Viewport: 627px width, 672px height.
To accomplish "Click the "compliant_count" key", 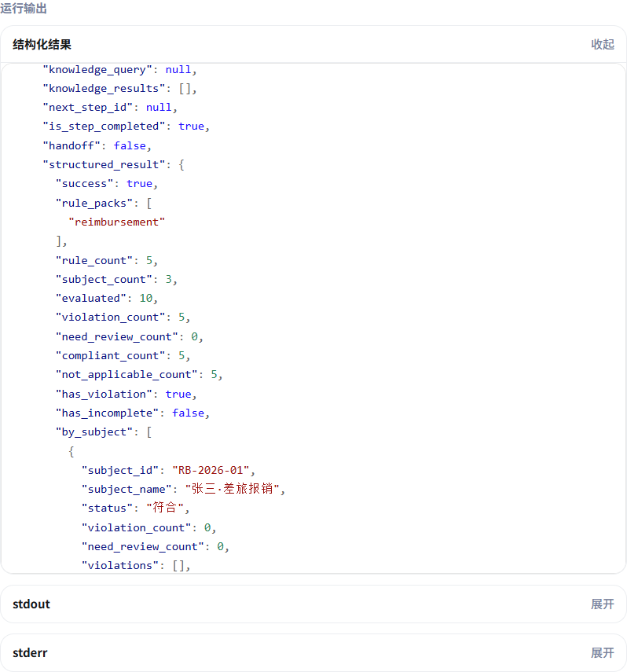I will coord(110,356).
